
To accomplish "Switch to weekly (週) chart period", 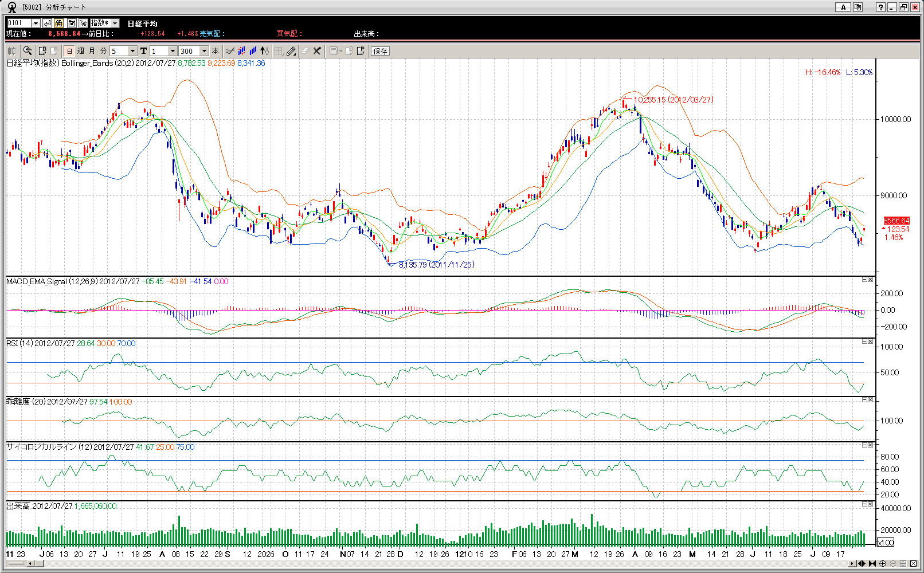I will pyautogui.click(x=81, y=51).
